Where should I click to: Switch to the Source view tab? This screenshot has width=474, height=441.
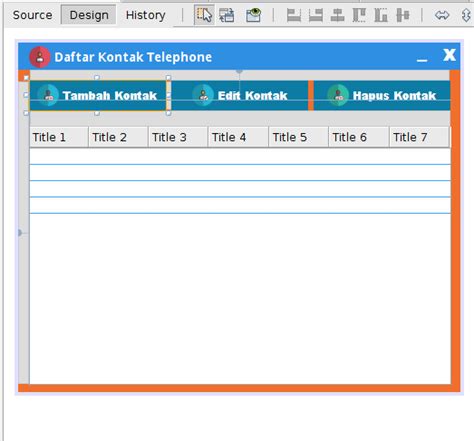32,15
